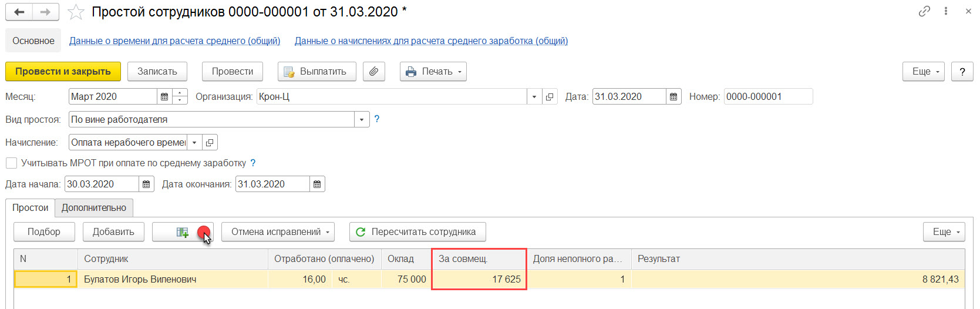Click the help question mark button
Image resolution: width=980 pixels, height=309 pixels.
tap(962, 72)
